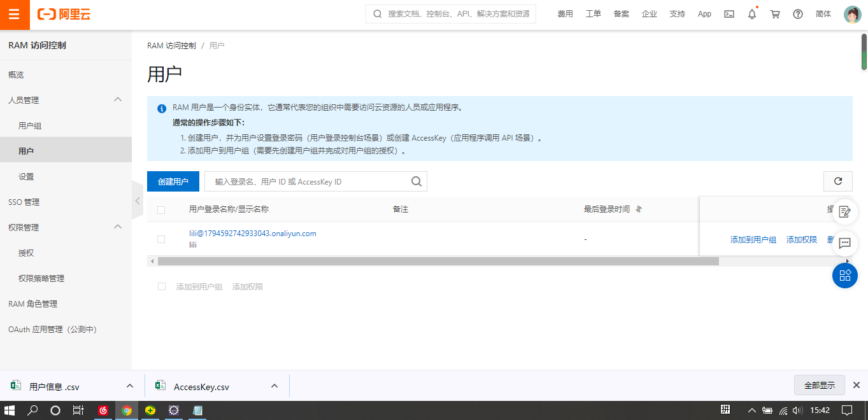Click the info icon in the blue notice
868x420 pixels.
(x=162, y=108)
